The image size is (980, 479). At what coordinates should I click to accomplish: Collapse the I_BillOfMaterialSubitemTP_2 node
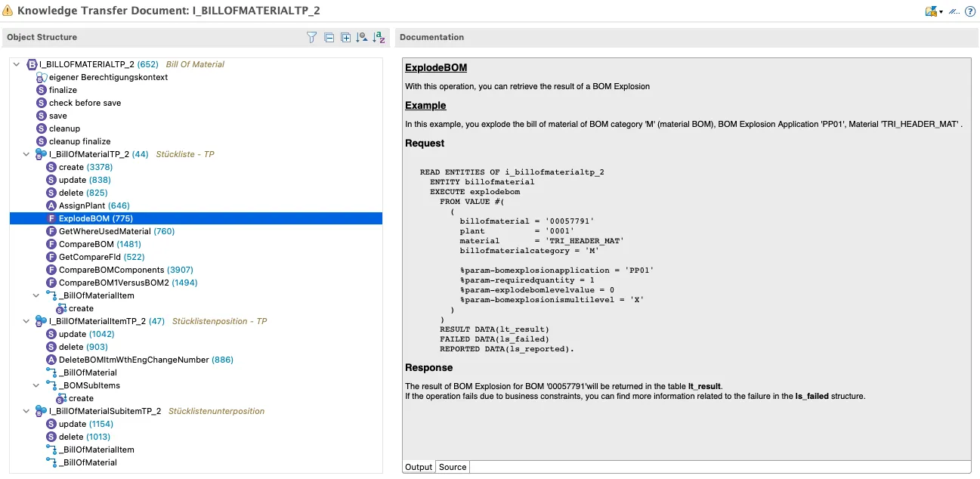[x=26, y=411]
